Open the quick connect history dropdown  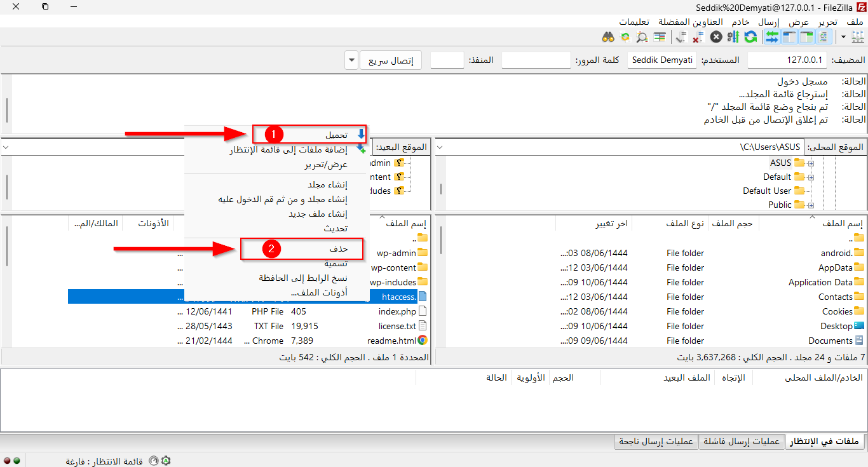coord(351,61)
